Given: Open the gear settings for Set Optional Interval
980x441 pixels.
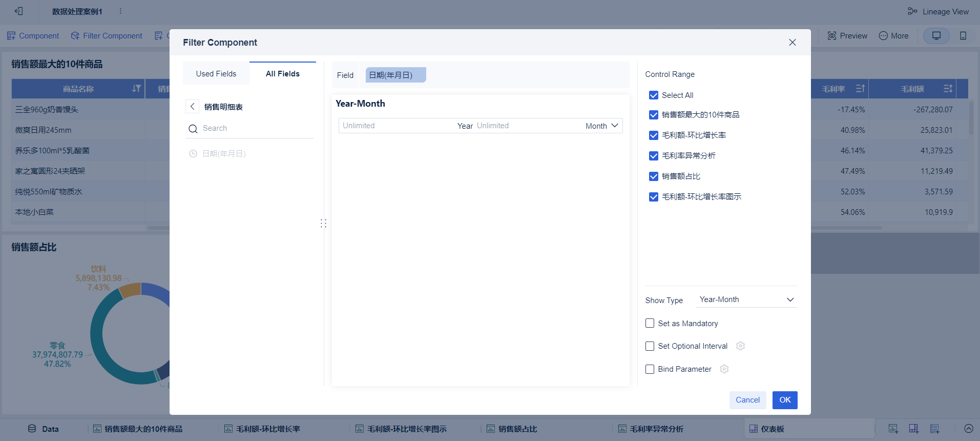Looking at the screenshot, I should click(x=740, y=346).
